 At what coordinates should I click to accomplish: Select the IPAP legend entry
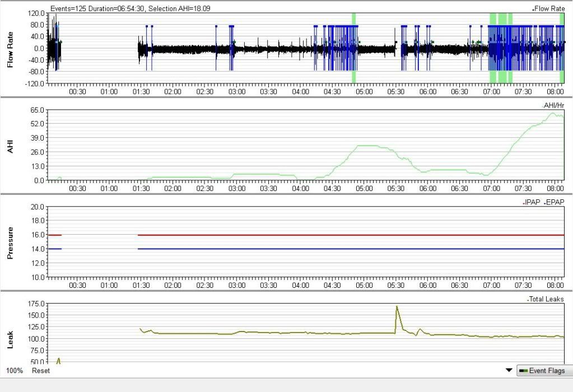pos(532,202)
